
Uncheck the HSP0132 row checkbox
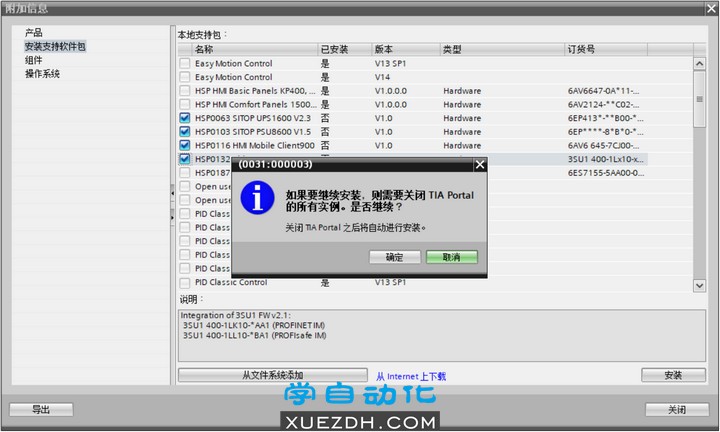coord(185,159)
